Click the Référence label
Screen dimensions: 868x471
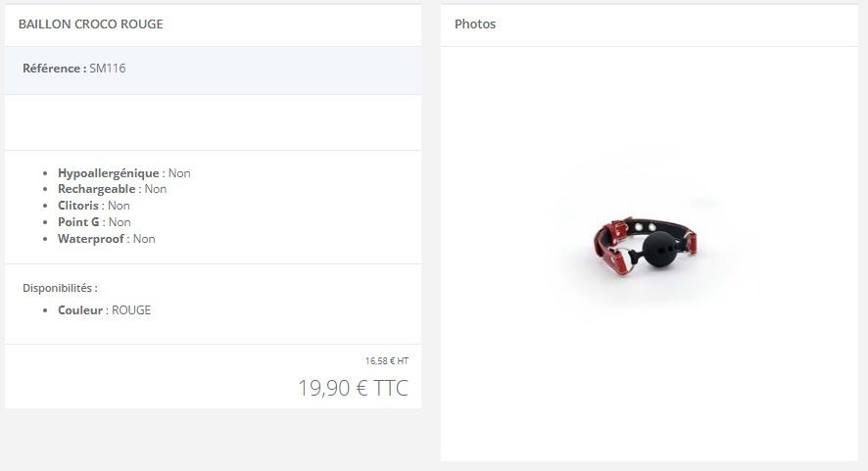click(x=54, y=69)
